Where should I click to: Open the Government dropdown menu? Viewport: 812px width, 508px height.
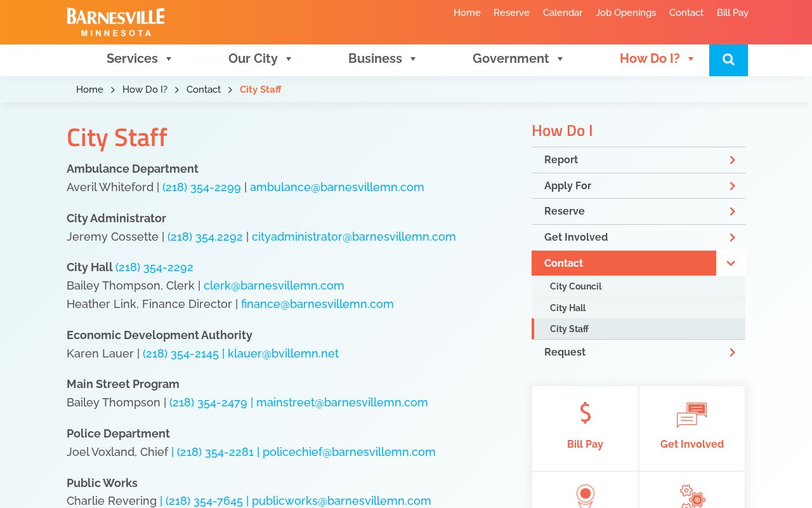[x=518, y=59]
